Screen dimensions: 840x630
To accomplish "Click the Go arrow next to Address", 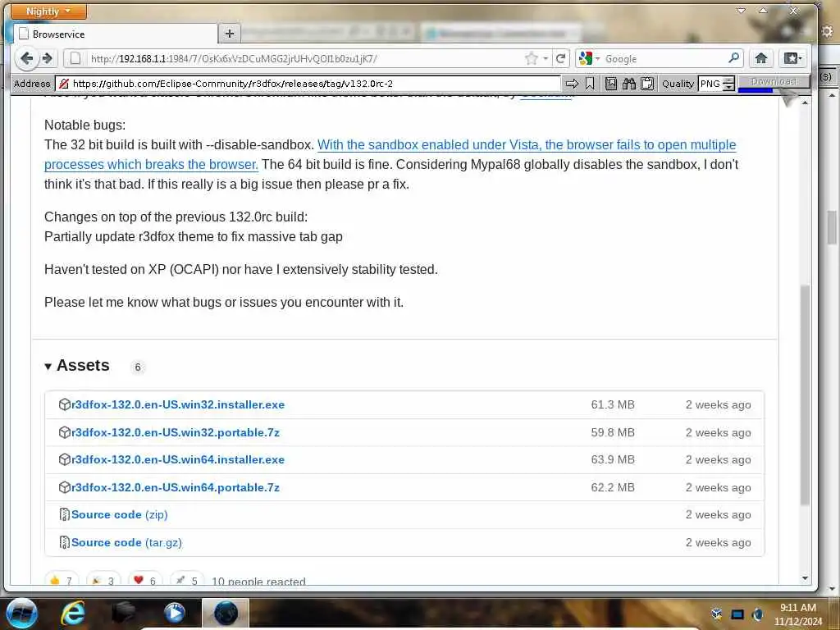I will [572, 84].
